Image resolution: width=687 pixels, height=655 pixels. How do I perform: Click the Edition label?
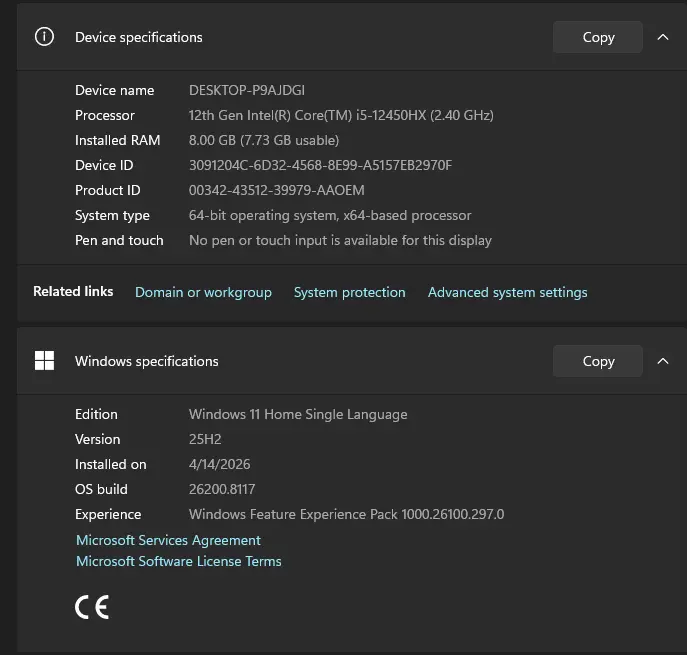tap(96, 414)
